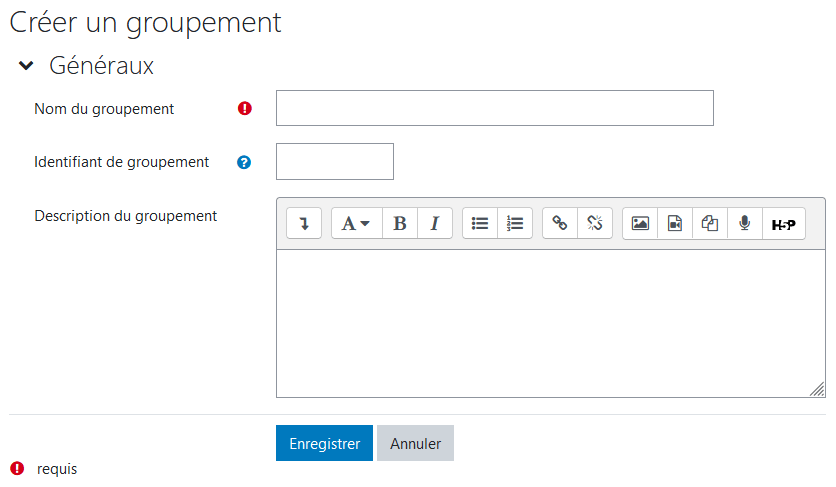Screen dimensions: 836x487
Task: Click the unlink icon
Action: [594, 223]
